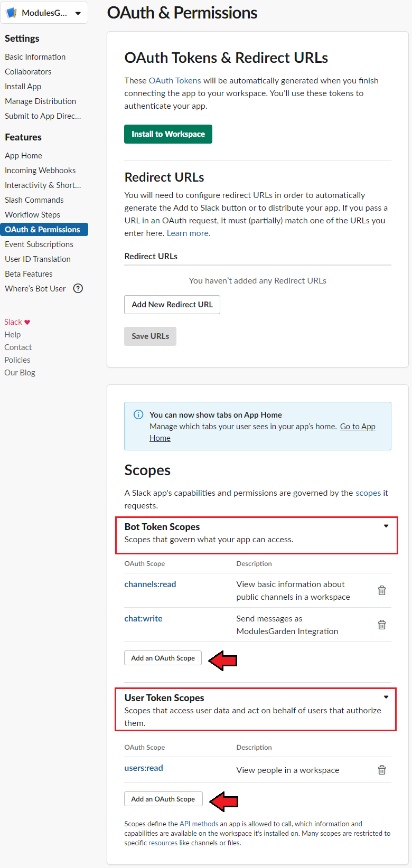Click the question mark icon beside Where's Bot User

(78, 288)
